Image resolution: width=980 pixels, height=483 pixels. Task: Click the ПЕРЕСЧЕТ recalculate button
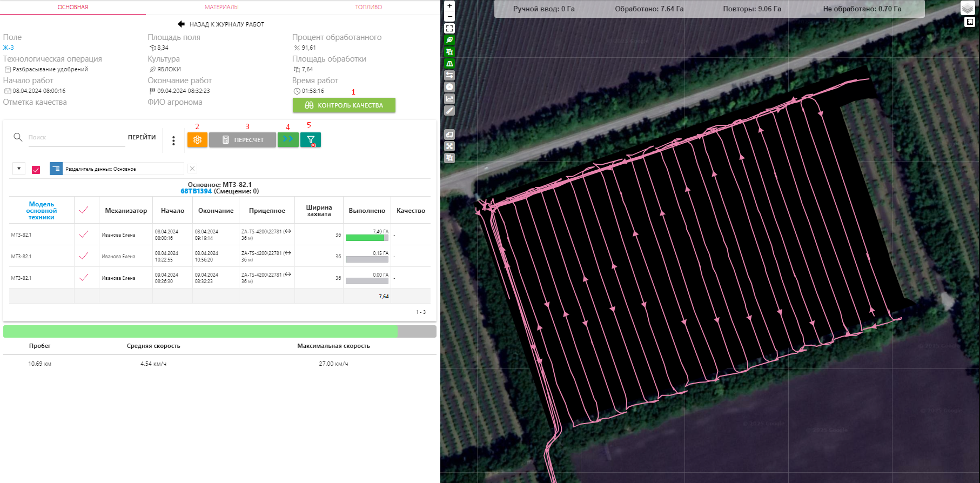[243, 140]
